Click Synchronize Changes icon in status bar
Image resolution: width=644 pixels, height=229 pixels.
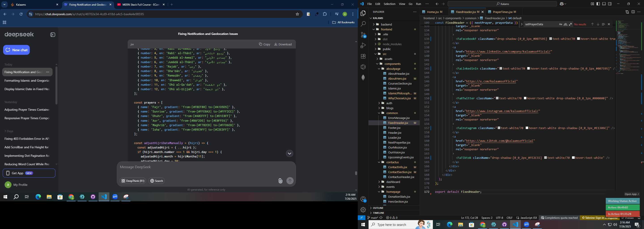381,218
